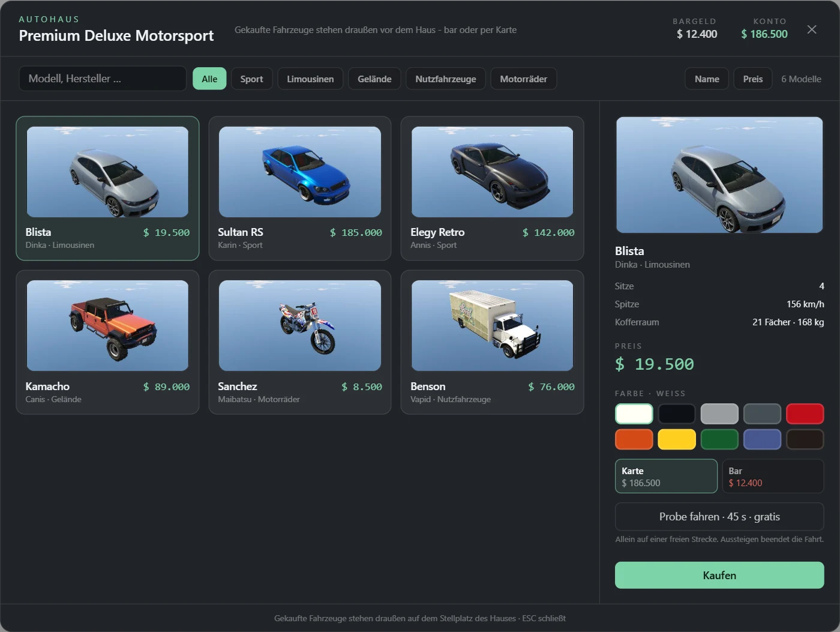
Task: Click the Blista price $ 19.500 in details
Action: pyautogui.click(x=655, y=364)
